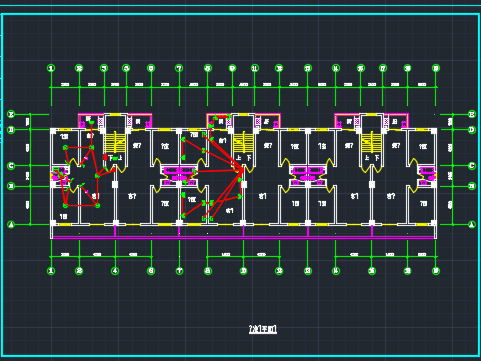Pick axis bubble D on the left side
The width and height of the screenshot is (481, 361).
point(11,130)
